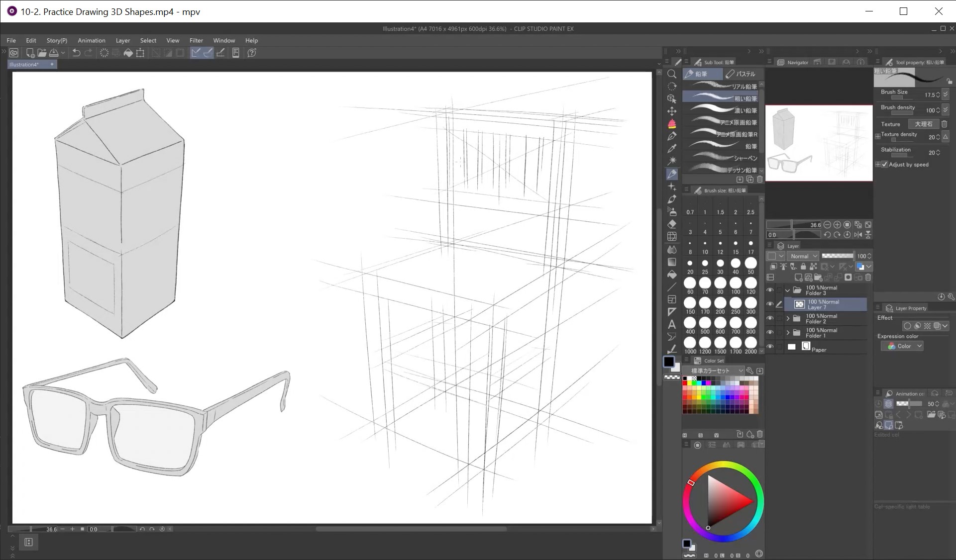This screenshot has width=956, height=560.
Task: Hide the Folder 1 layer
Action: coord(770,333)
